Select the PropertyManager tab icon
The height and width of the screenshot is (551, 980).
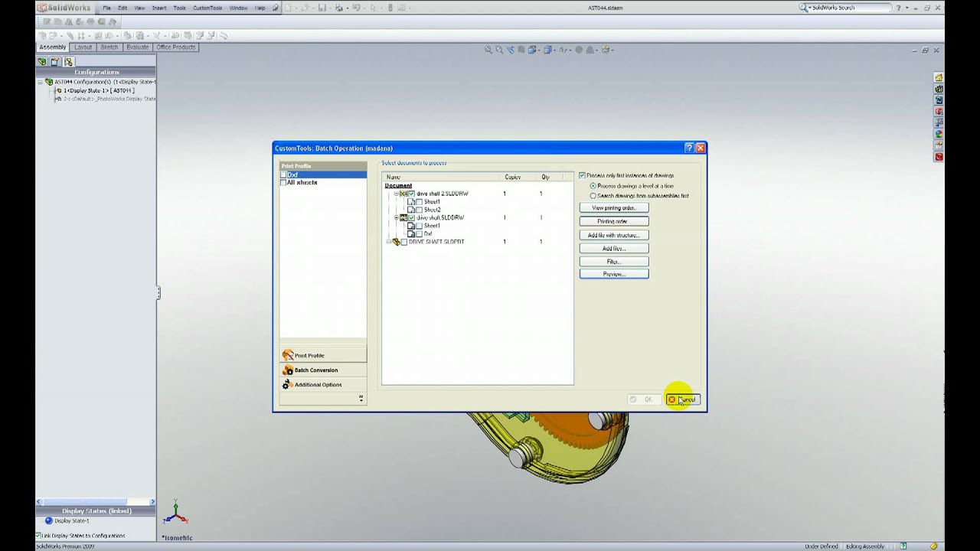(x=55, y=61)
